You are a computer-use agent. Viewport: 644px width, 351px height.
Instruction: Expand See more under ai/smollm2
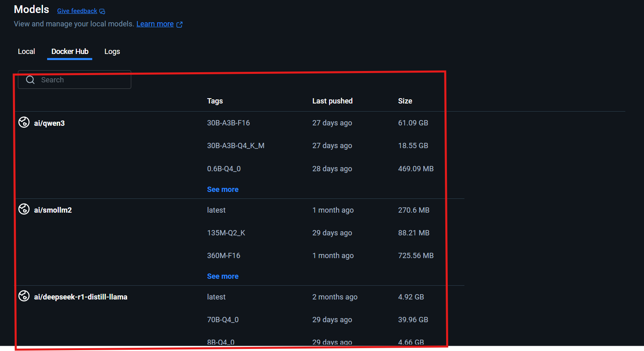click(223, 276)
